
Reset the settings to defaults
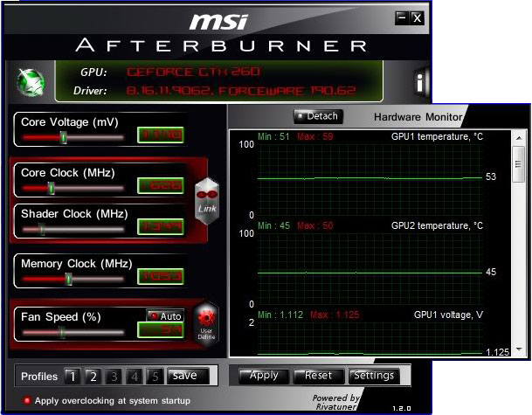click(318, 376)
